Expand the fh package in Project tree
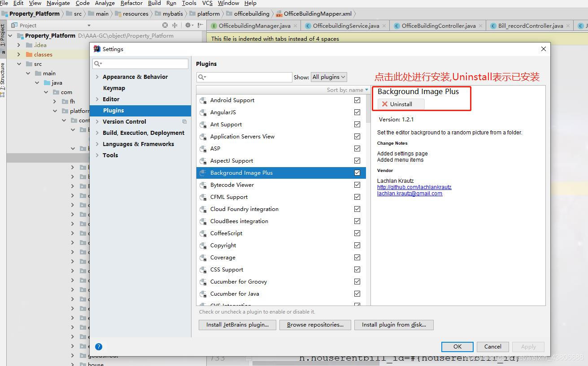 [55, 102]
